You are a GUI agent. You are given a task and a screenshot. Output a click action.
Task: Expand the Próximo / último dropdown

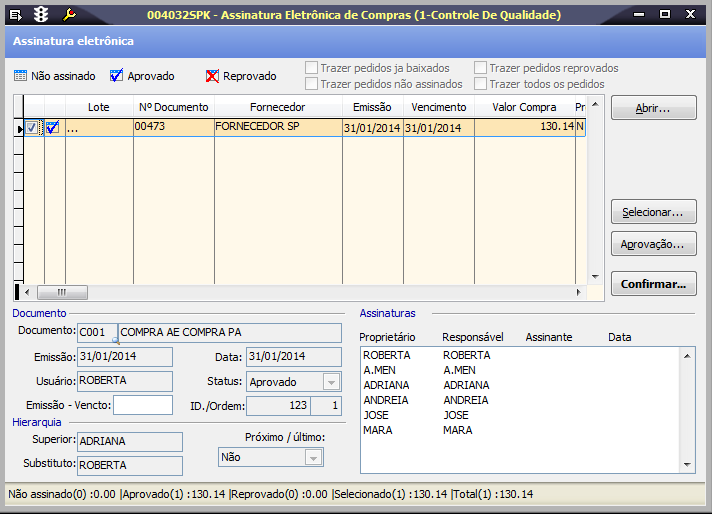point(313,457)
